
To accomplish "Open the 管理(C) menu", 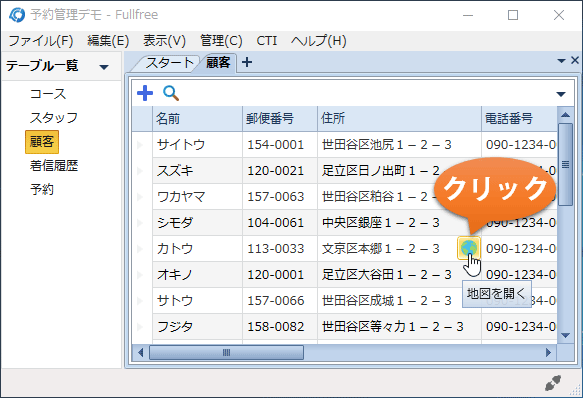I will coord(221,41).
